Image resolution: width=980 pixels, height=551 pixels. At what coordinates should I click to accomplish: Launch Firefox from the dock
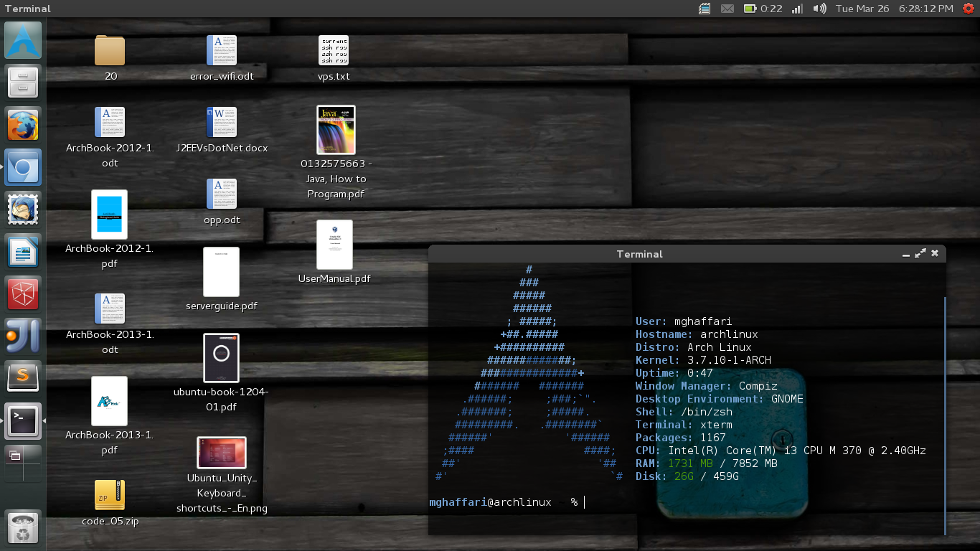pos(23,125)
